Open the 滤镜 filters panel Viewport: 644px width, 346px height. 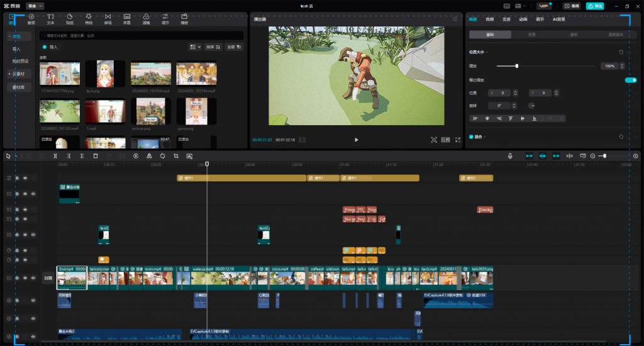pos(146,19)
